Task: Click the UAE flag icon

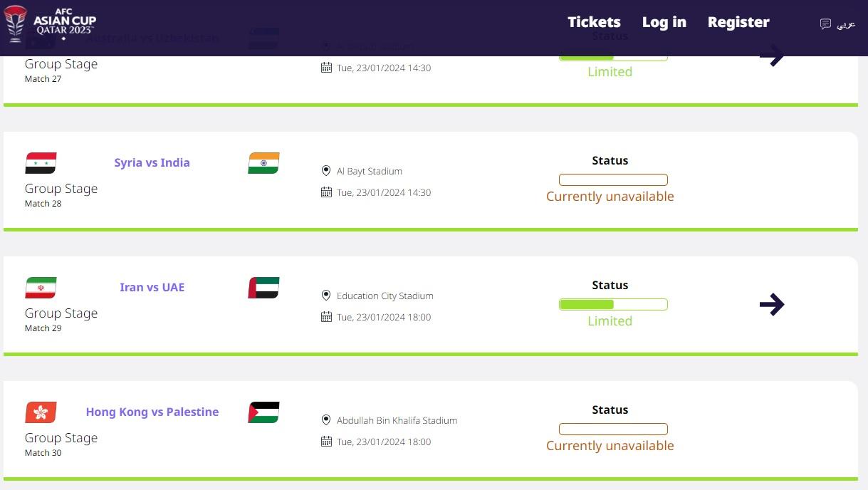Action: point(263,288)
